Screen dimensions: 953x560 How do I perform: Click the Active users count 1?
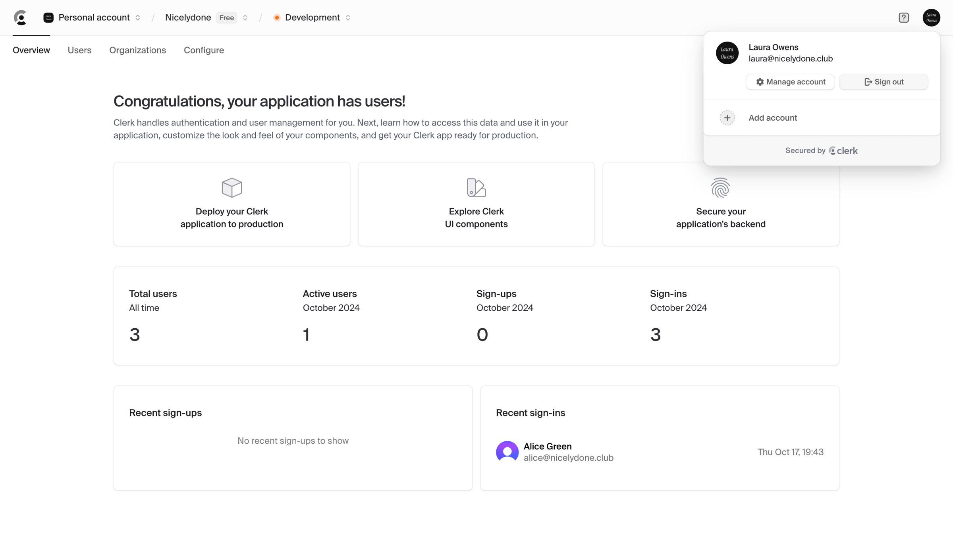[x=306, y=335]
